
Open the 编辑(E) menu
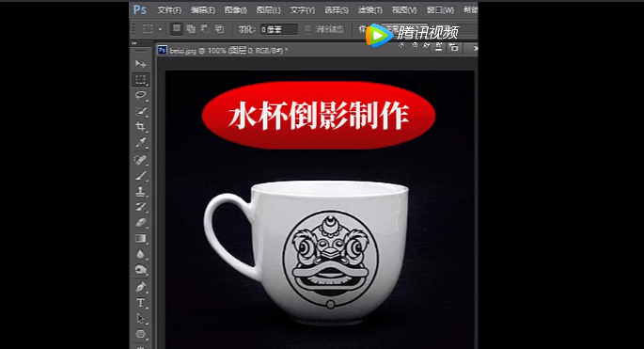[202, 9]
